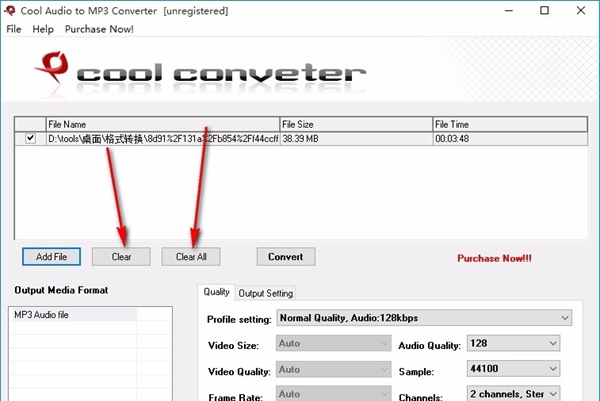Open the Audio Quality 128 dropdown

(513, 343)
